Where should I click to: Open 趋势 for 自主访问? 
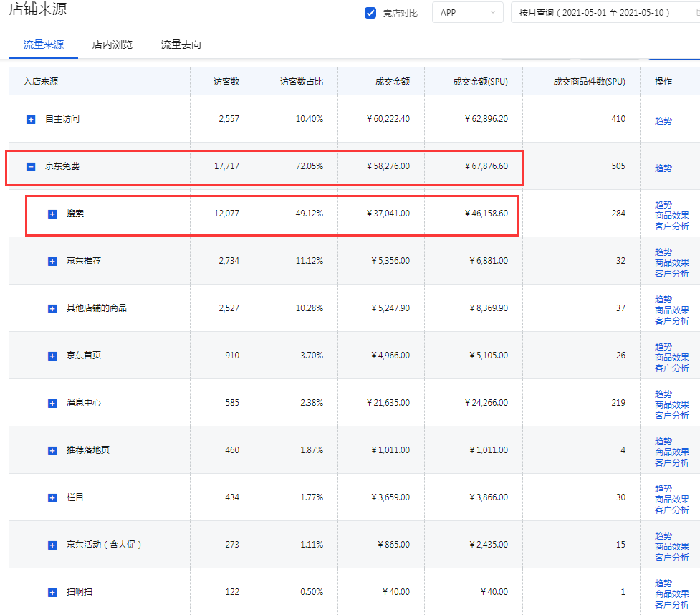click(663, 121)
